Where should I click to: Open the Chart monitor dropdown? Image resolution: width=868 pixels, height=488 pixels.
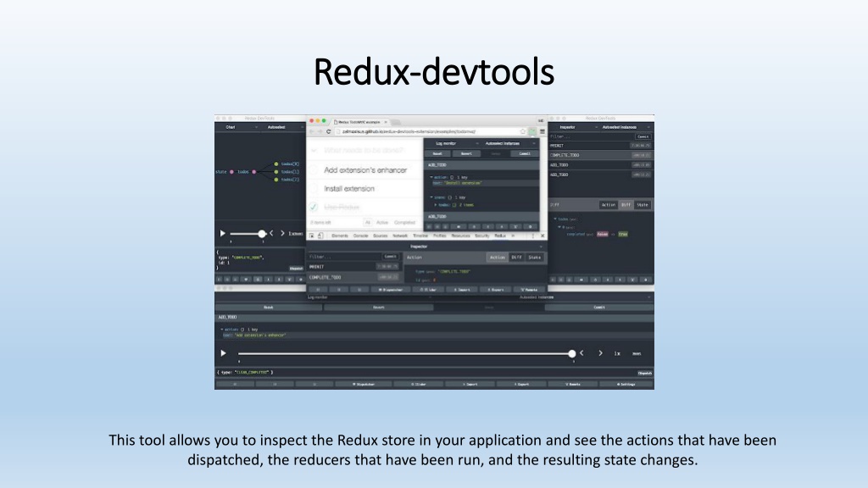[236, 127]
